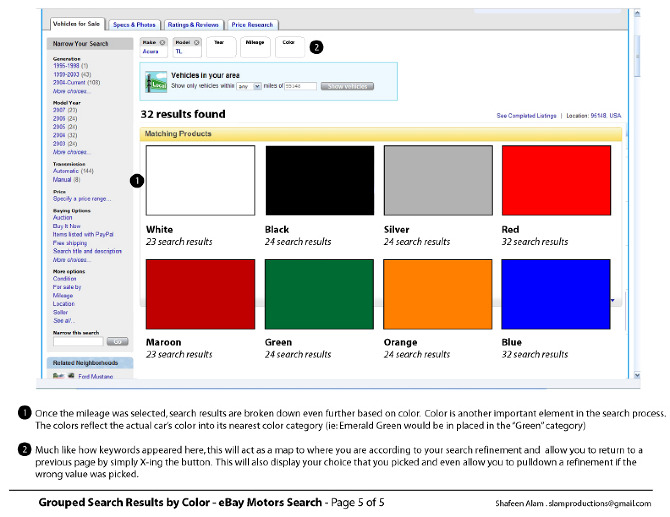Screen dimensions: 670x517
Task: Click the Blue color name label
Action: pyautogui.click(x=511, y=342)
